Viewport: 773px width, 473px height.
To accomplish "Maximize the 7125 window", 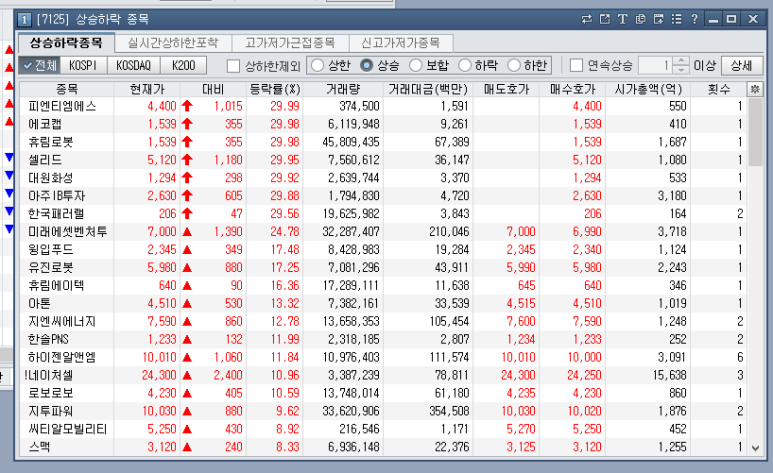I will (x=732, y=19).
